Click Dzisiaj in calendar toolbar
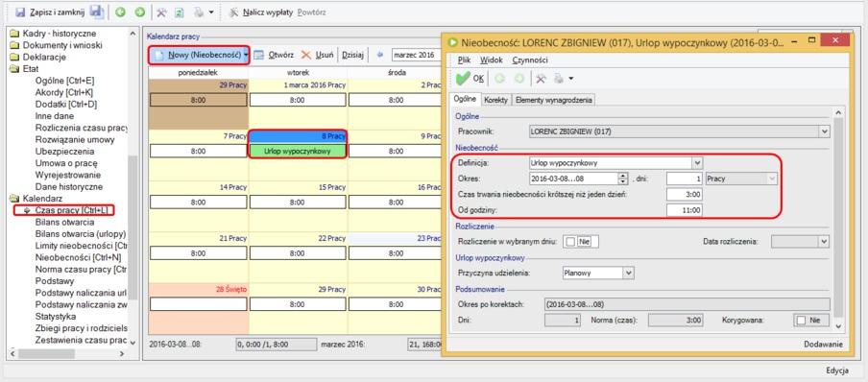 352,56
